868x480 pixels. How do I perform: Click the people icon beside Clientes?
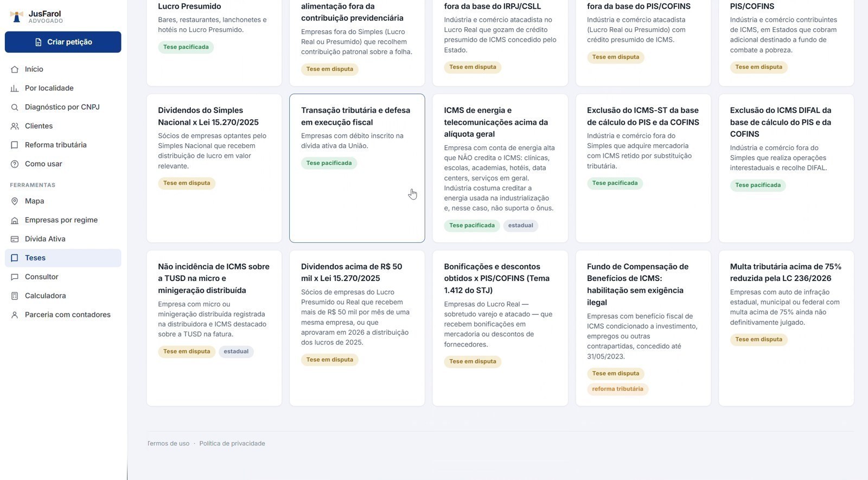[15, 126]
